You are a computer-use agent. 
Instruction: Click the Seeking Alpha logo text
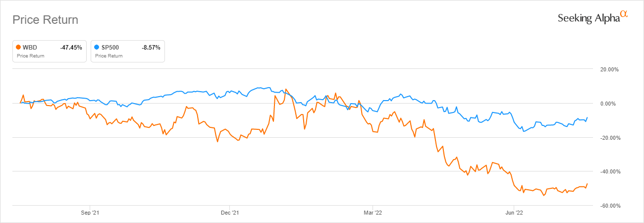point(589,18)
